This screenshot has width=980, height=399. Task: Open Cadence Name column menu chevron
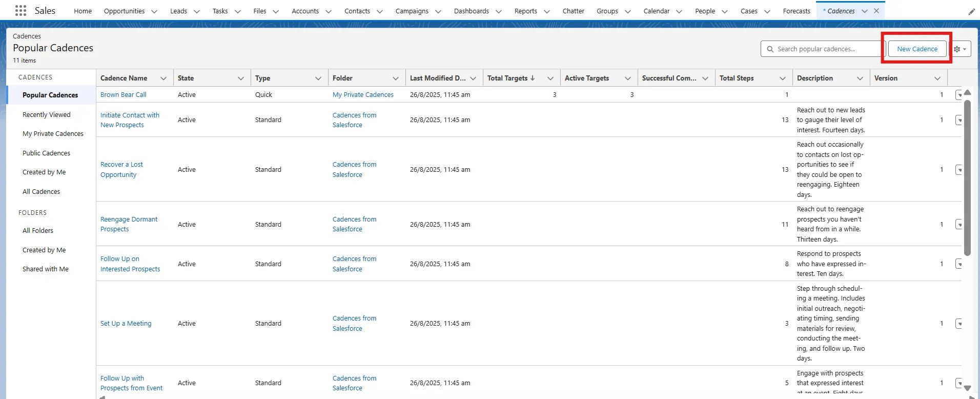coord(164,78)
